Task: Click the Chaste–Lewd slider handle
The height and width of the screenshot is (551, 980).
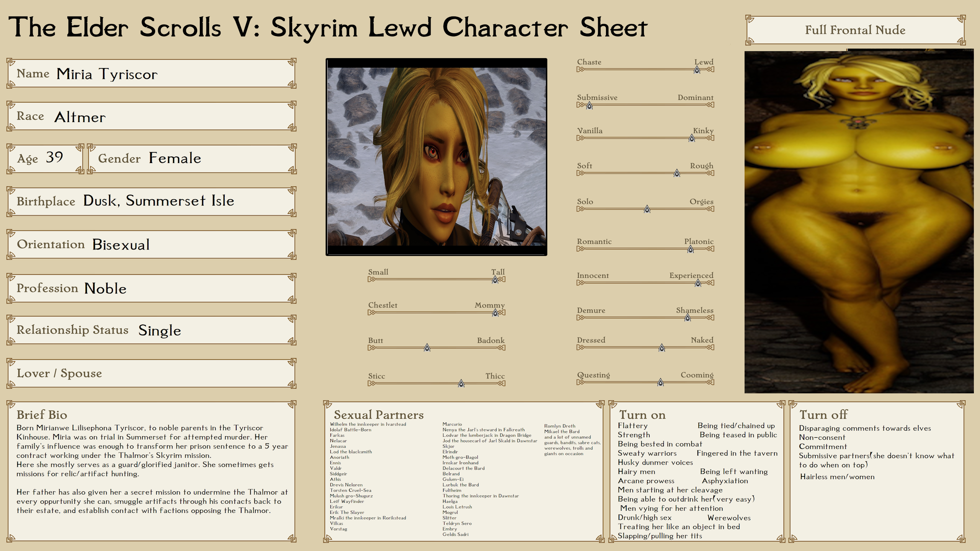Action: 697,70
